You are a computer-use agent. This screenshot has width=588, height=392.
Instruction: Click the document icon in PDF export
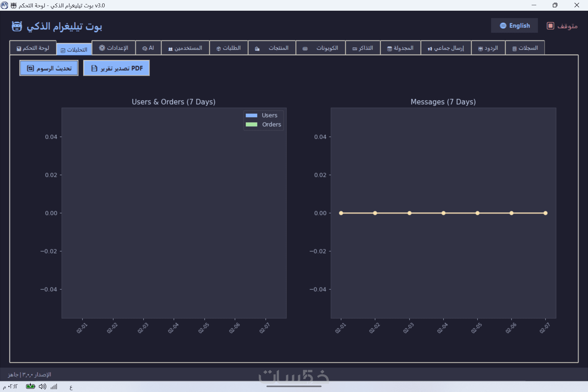94,68
